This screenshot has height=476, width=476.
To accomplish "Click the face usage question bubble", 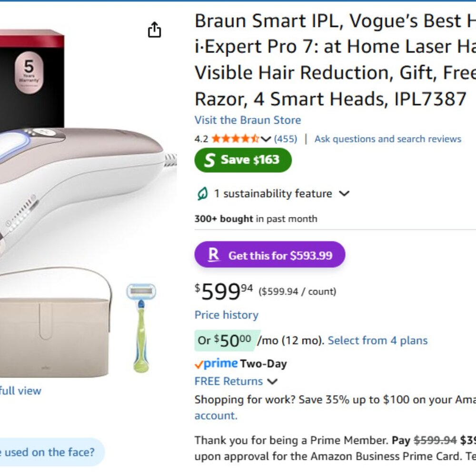I will (x=48, y=452).
